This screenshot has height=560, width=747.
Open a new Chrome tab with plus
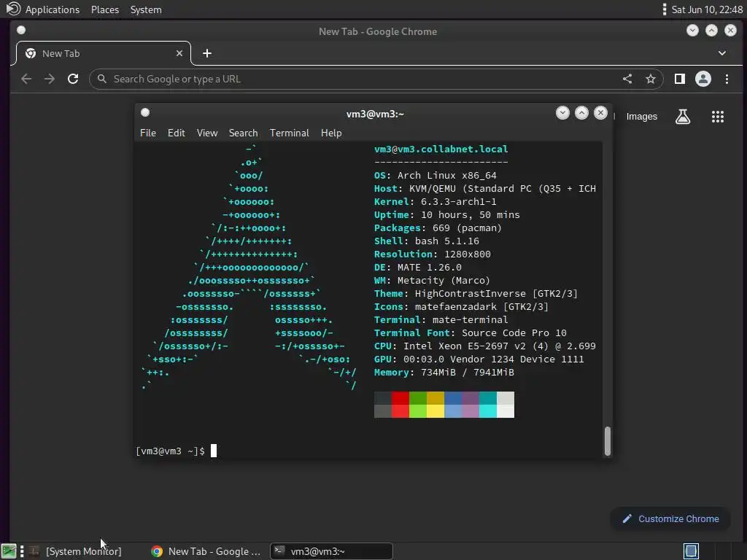[x=206, y=53]
